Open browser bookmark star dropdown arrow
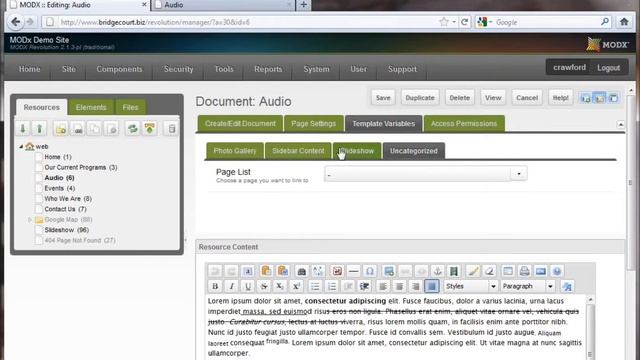This screenshot has width=640, height=360. [454, 22]
